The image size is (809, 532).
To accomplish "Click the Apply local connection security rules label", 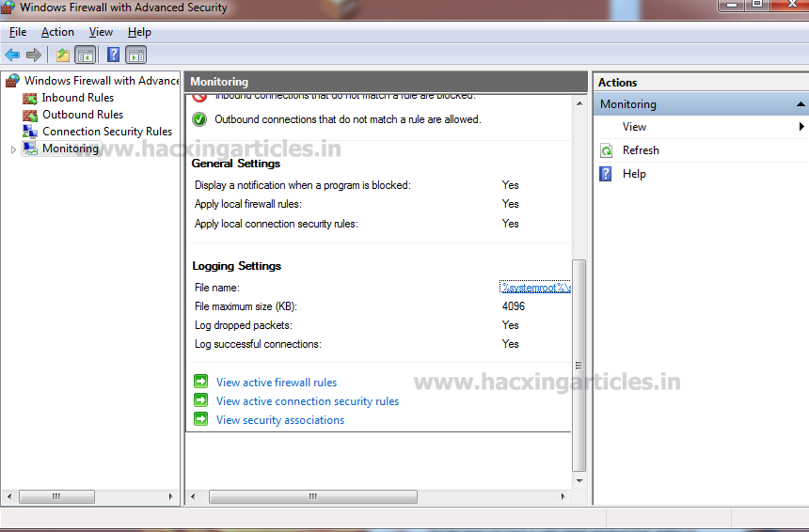I will pyautogui.click(x=276, y=224).
